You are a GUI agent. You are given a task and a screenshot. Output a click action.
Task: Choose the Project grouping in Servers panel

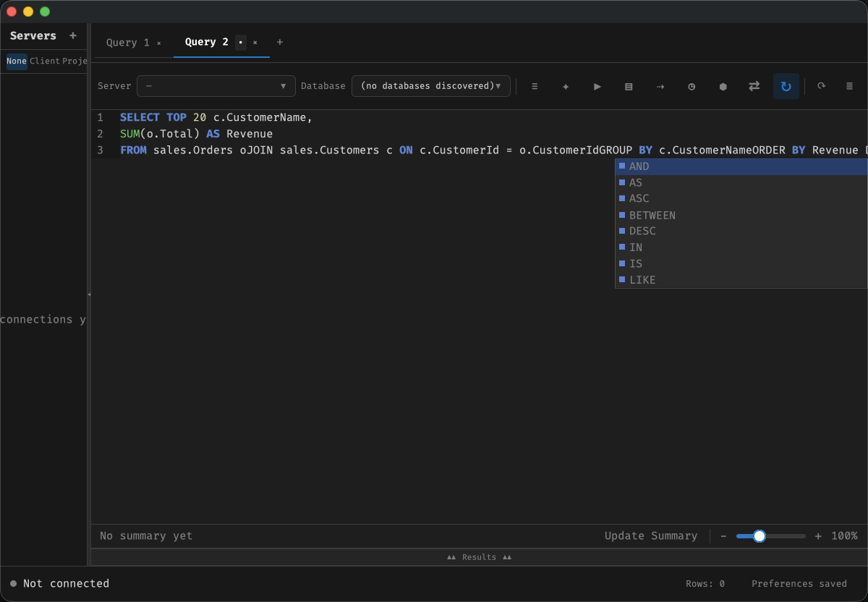[75, 62]
